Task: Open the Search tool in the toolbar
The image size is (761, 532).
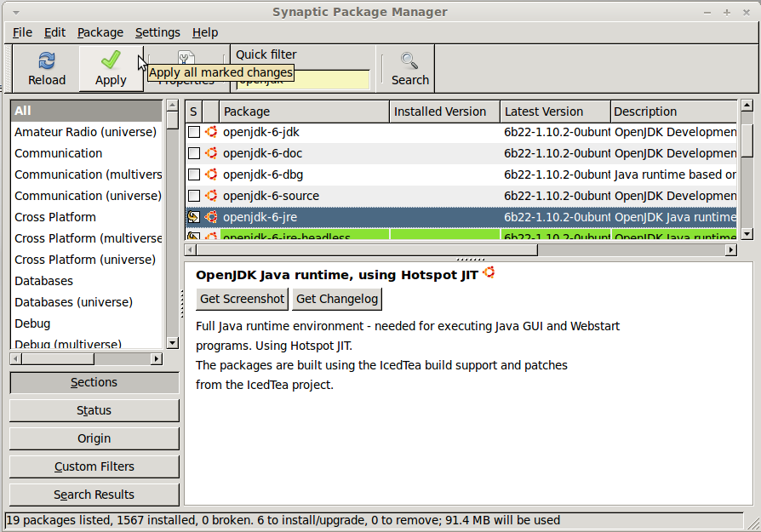Action: coord(410,68)
